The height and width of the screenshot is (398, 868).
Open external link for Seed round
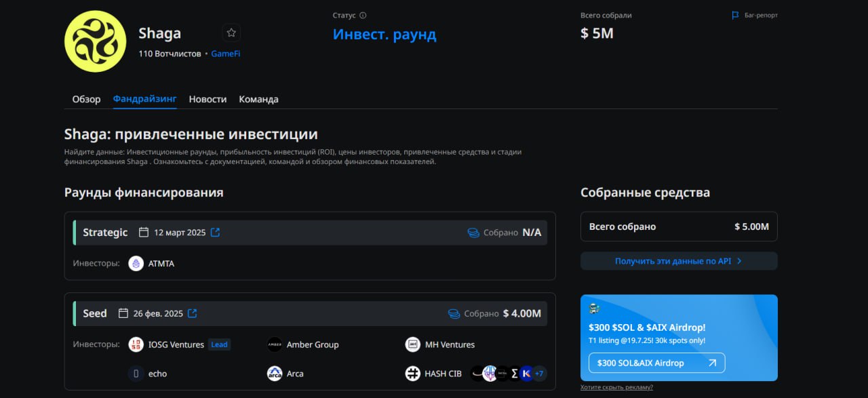coord(193,313)
